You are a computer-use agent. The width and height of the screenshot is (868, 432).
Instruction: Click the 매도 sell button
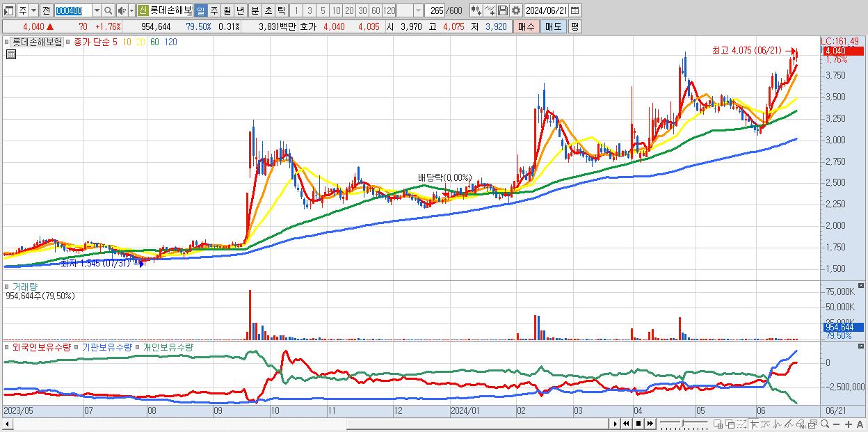point(552,26)
